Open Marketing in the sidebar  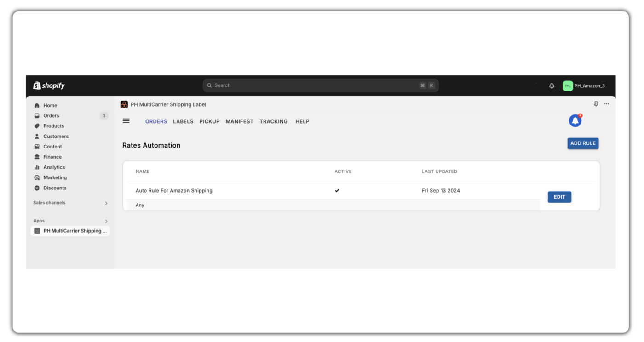55,177
